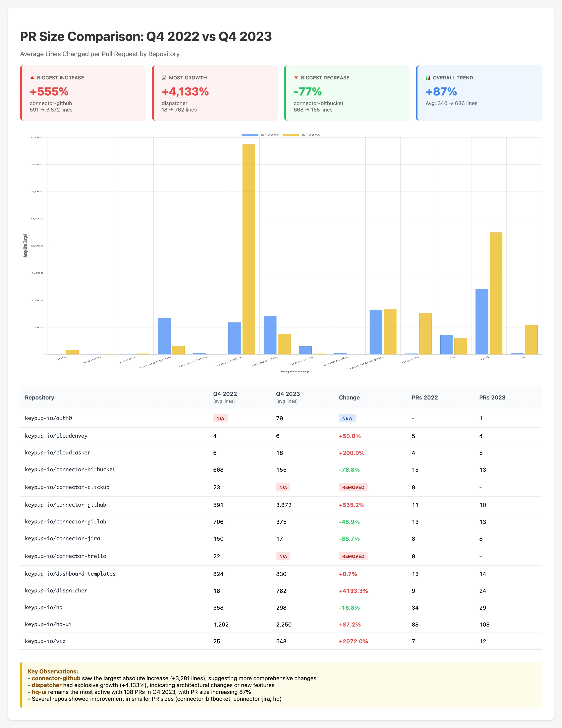The height and width of the screenshot is (728, 562).
Task: Click bold connector-github in Key Observations
Action: (x=56, y=678)
